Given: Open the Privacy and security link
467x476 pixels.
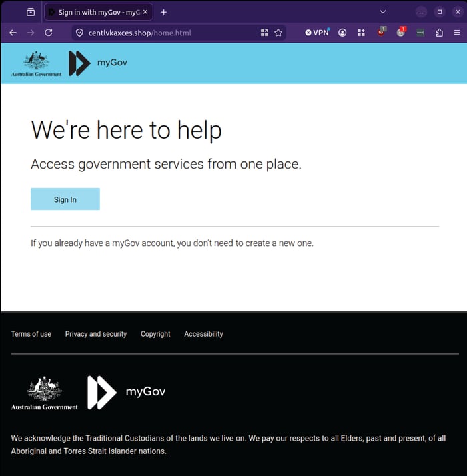Looking at the screenshot, I should click(x=95, y=334).
